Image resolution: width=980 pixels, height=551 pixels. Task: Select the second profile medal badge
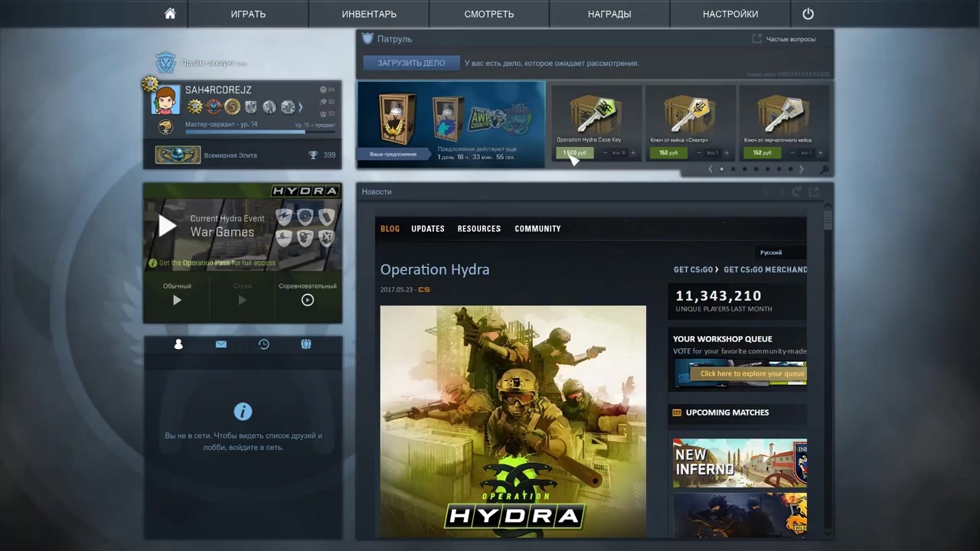(x=214, y=107)
